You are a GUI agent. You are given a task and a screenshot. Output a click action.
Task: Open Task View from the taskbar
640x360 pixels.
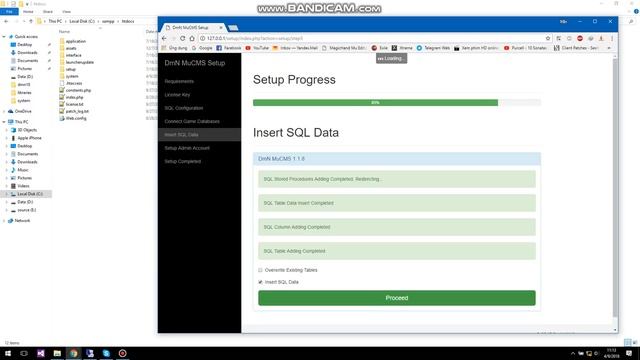pos(24,353)
